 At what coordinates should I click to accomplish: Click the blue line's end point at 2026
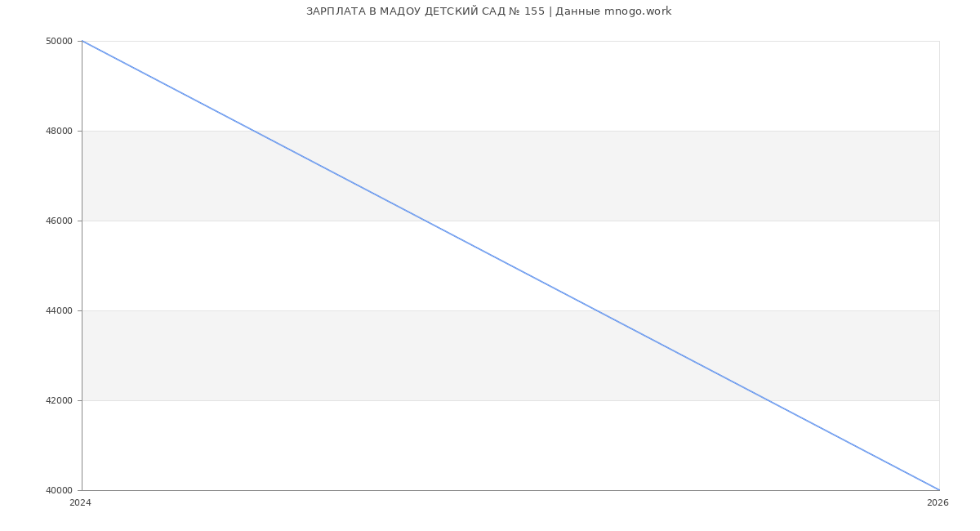pyautogui.click(x=939, y=490)
